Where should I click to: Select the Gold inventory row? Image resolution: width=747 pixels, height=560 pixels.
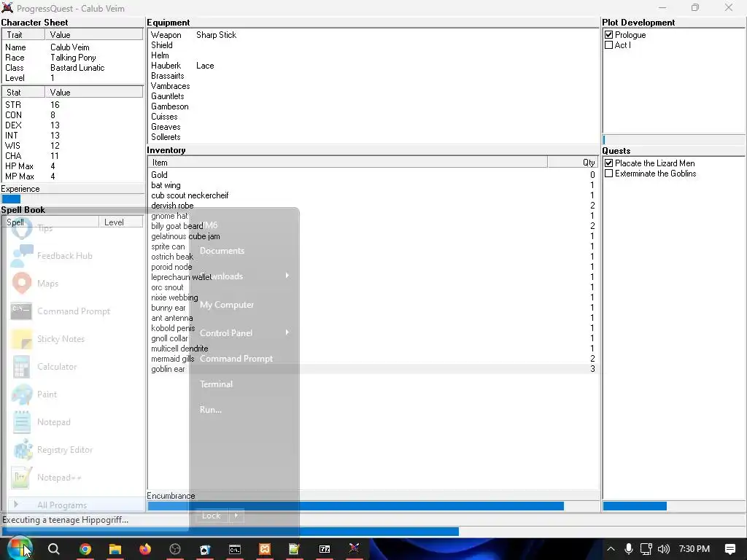373,175
